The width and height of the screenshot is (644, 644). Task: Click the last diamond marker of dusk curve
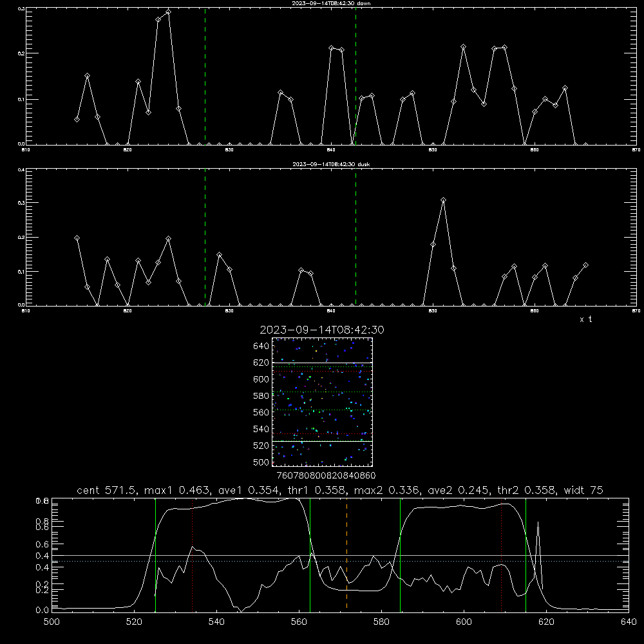[585, 265]
